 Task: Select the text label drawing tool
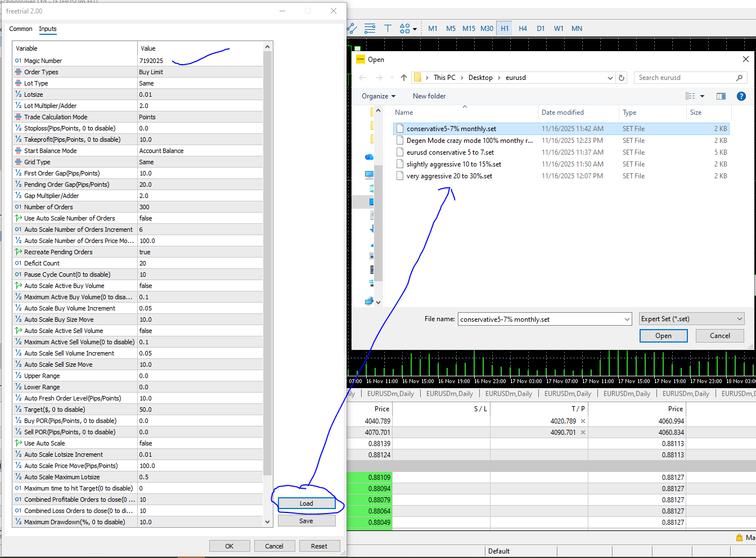click(388, 28)
